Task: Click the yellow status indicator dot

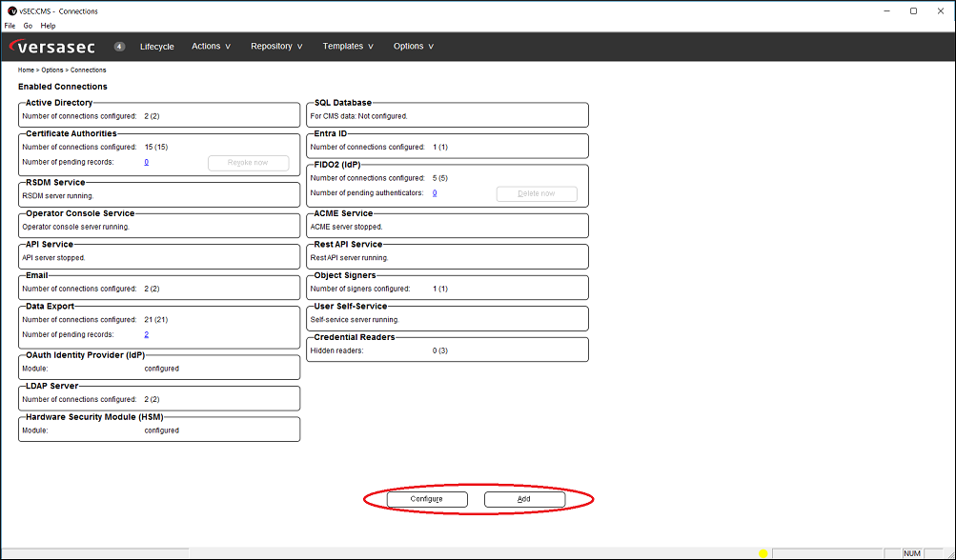Action: pos(763,553)
